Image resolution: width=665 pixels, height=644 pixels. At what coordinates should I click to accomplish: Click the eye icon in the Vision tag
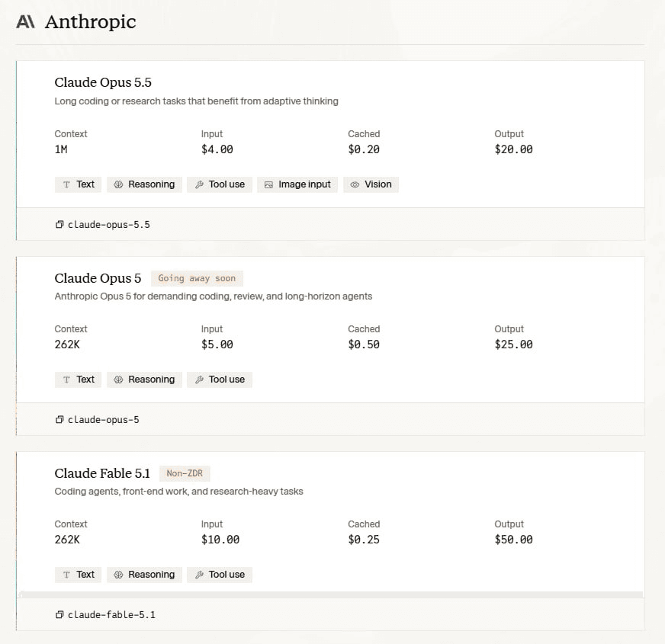click(355, 184)
